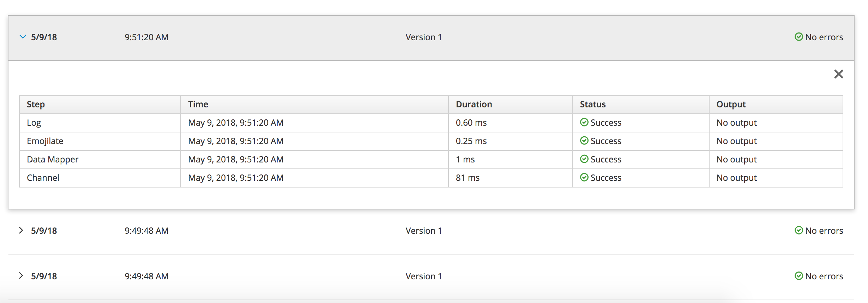868x303 pixels.
Task: Click the No errors icon in the bottom row
Action: [798, 276]
